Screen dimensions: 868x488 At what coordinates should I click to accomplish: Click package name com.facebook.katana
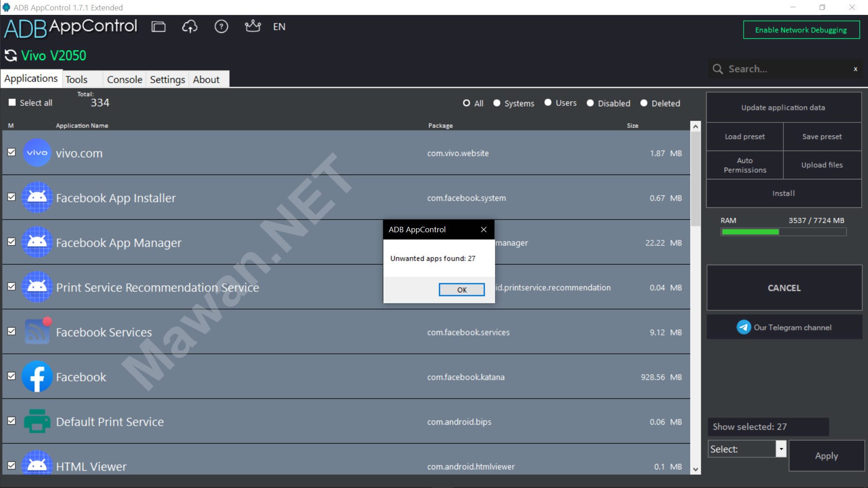pos(466,377)
